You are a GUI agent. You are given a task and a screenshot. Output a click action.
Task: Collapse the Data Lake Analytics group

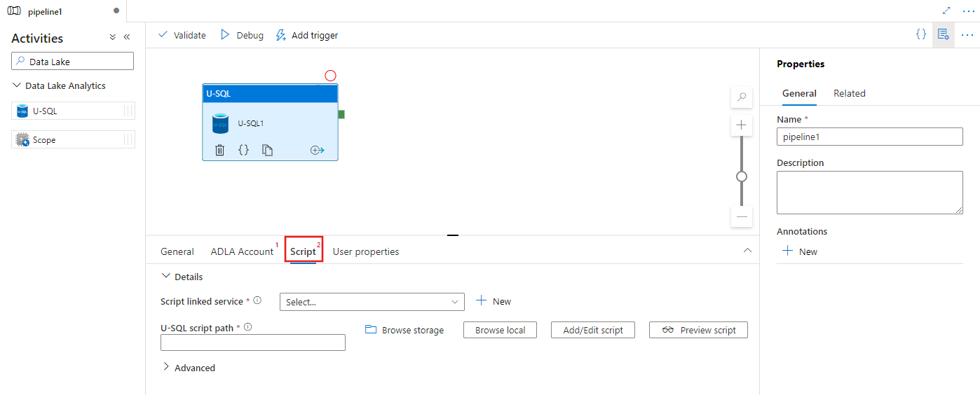17,85
